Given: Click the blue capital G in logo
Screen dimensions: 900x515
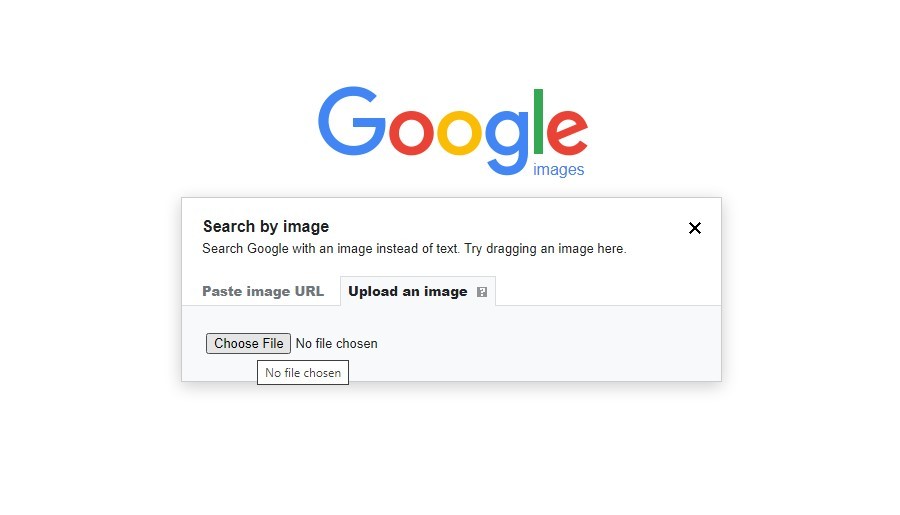Looking at the screenshot, I should 352,121.
